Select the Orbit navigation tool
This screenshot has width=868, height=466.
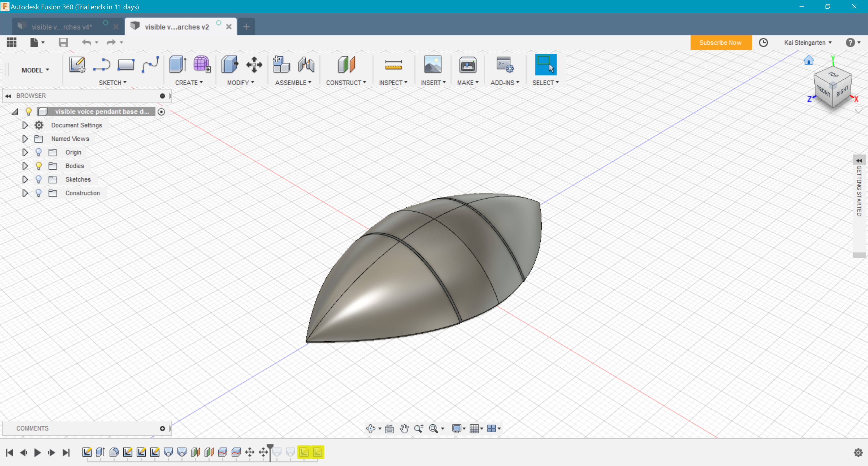point(371,428)
